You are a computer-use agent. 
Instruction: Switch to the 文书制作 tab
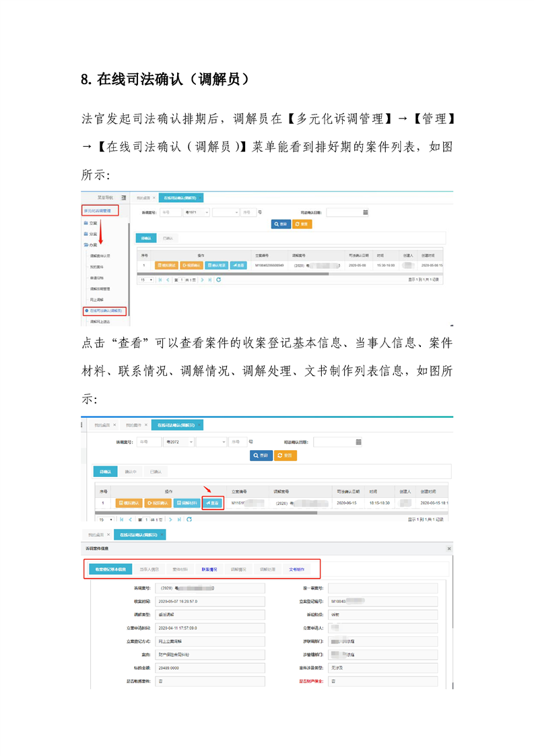[296, 569]
